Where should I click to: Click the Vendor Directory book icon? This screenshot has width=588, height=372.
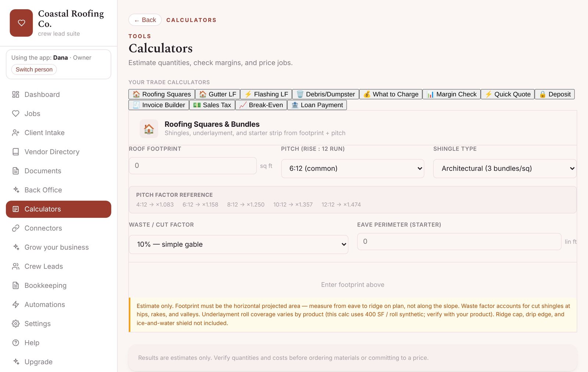(x=15, y=152)
